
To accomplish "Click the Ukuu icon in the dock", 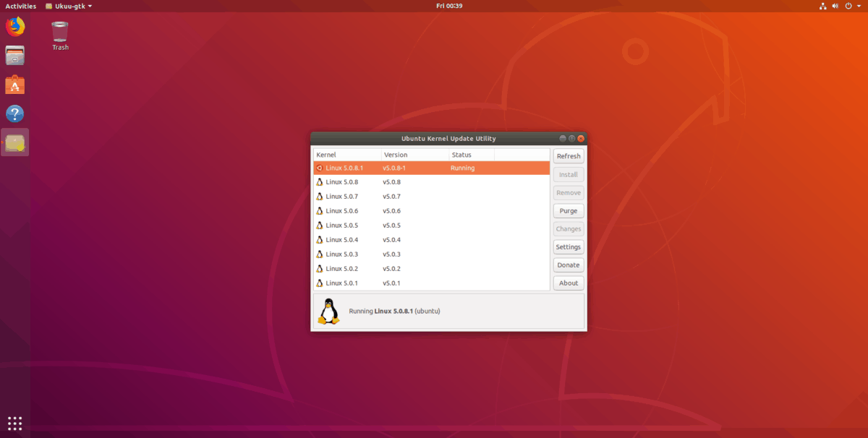I will [14, 142].
